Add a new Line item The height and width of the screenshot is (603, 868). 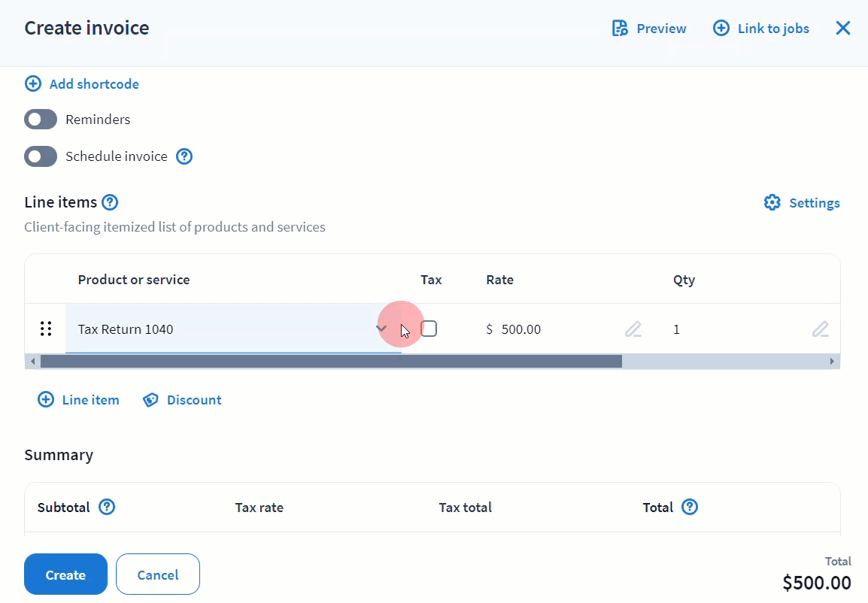click(x=79, y=400)
